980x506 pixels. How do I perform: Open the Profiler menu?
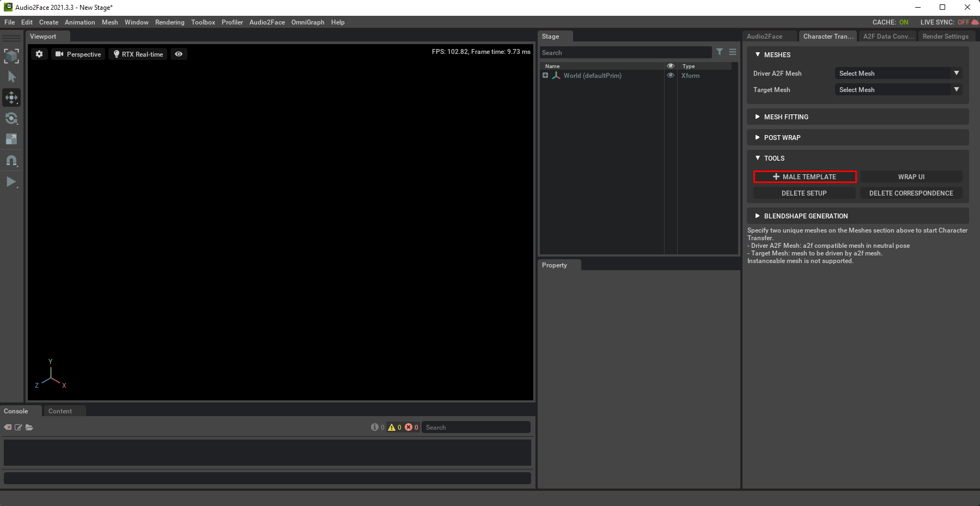(232, 22)
